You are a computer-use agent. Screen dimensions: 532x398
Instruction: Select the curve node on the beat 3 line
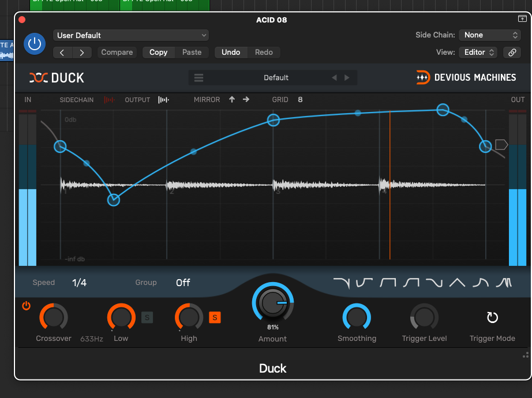pyautogui.click(x=273, y=120)
